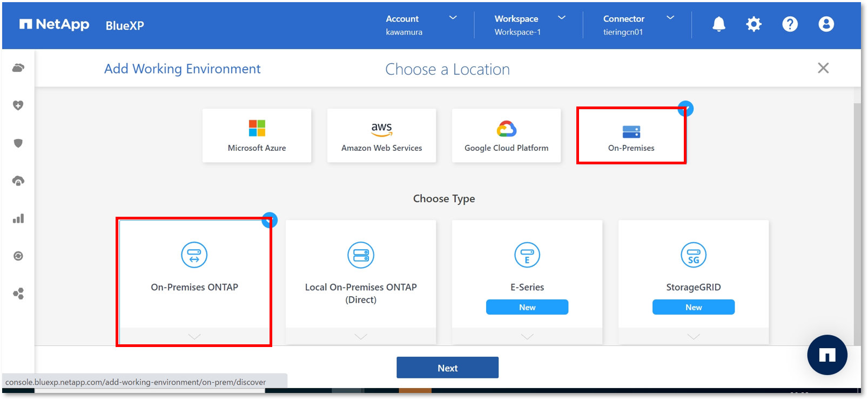Open the NetApp chat widget button
Image resolution: width=868 pixels, height=400 pixels.
click(x=827, y=355)
